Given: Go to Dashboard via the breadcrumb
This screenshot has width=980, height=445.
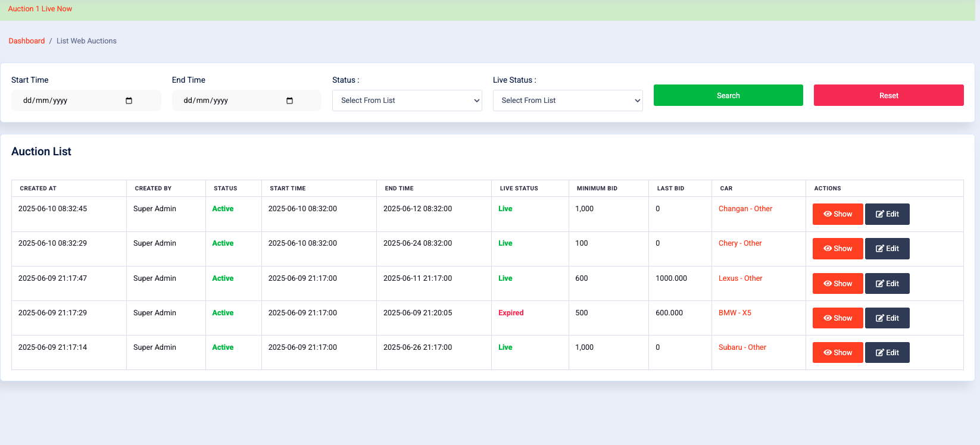Looking at the screenshot, I should click(27, 41).
